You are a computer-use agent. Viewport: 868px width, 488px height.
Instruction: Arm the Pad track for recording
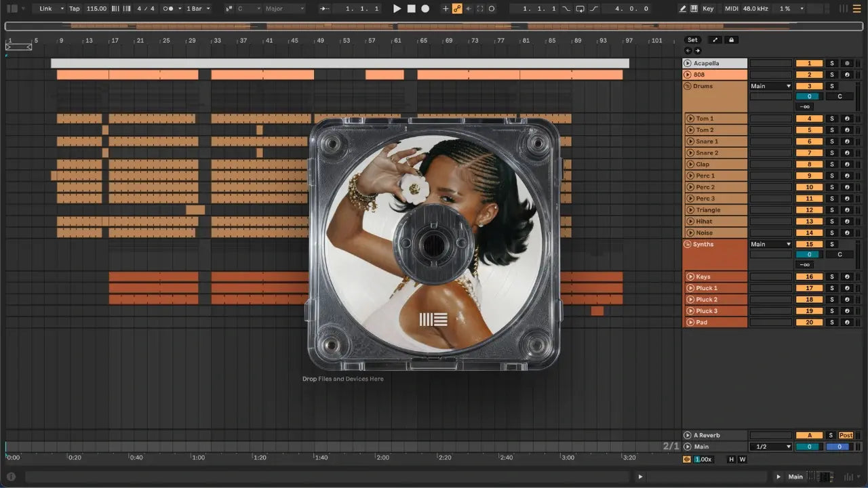[847, 323]
